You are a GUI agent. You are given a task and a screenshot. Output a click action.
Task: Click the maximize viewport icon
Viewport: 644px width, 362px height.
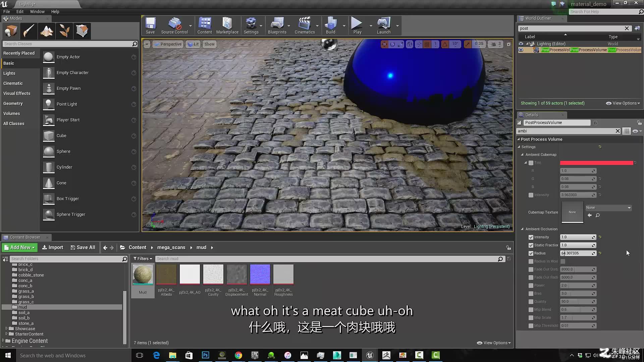pyautogui.click(x=508, y=44)
